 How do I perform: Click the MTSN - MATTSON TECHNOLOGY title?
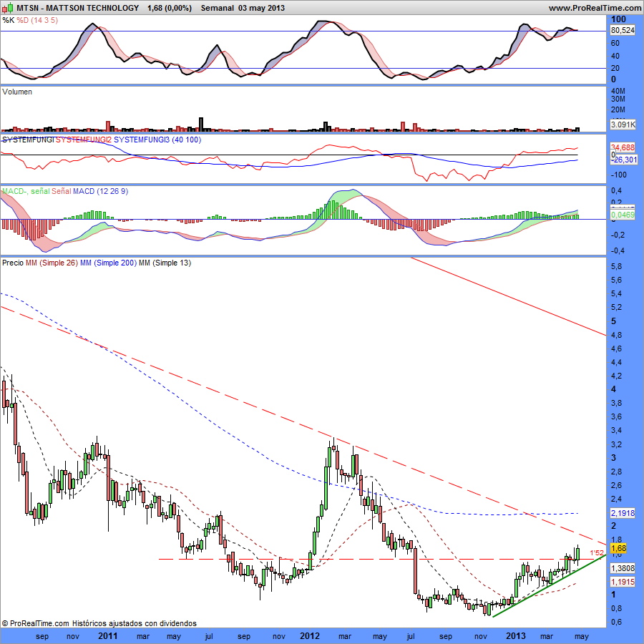77,8
